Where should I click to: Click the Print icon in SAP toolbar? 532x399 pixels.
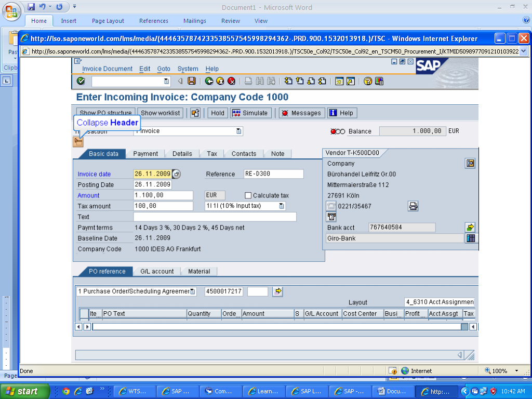point(248,81)
